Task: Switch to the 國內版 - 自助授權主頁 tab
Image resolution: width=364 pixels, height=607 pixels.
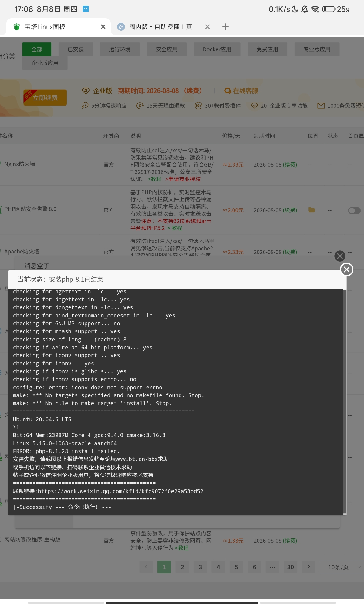Action: [160, 27]
